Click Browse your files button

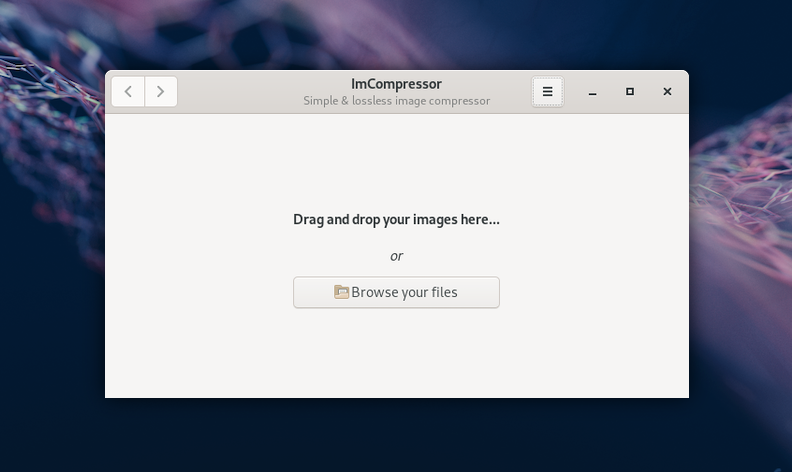tap(397, 292)
